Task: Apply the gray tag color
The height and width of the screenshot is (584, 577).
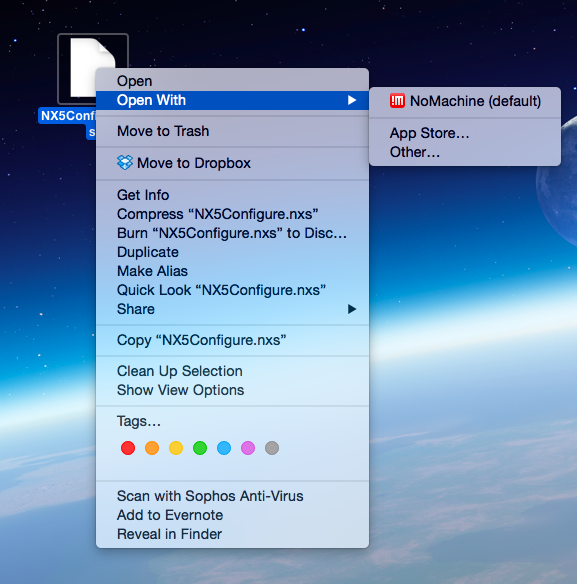Action: pyautogui.click(x=272, y=448)
